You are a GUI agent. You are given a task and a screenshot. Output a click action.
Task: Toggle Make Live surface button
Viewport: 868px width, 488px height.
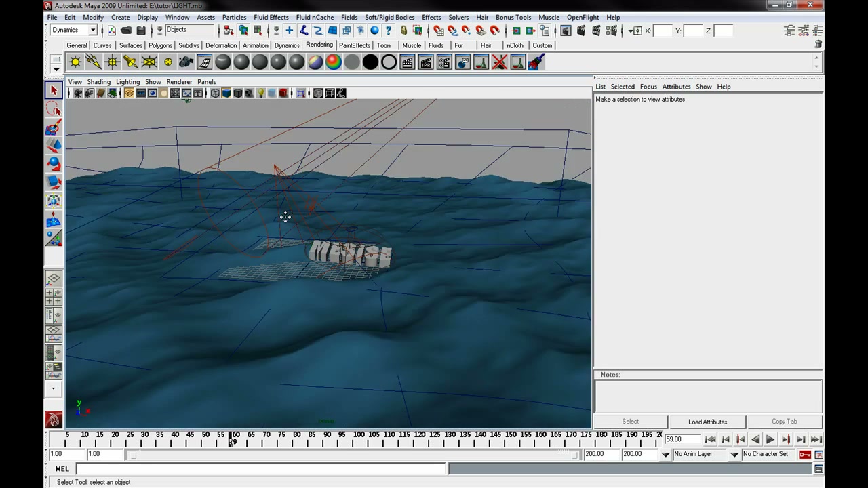495,30
